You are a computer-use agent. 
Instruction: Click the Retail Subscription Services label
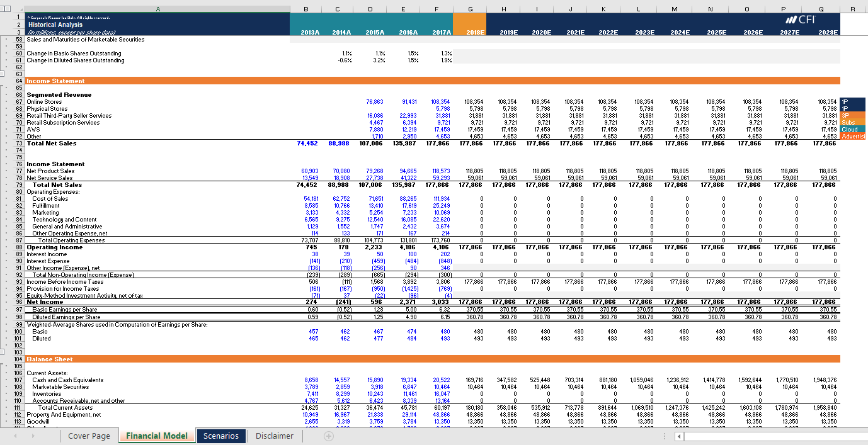(63, 122)
